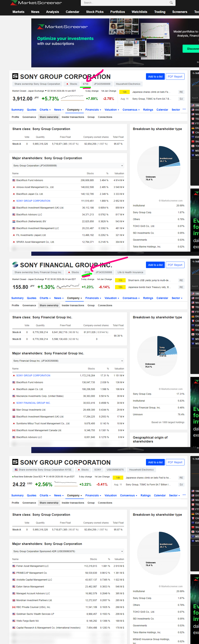Click the MarketScreener logo in the top header
Image resolution: width=199 pixels, height=644 pixels.
click(x=36, y=3)
